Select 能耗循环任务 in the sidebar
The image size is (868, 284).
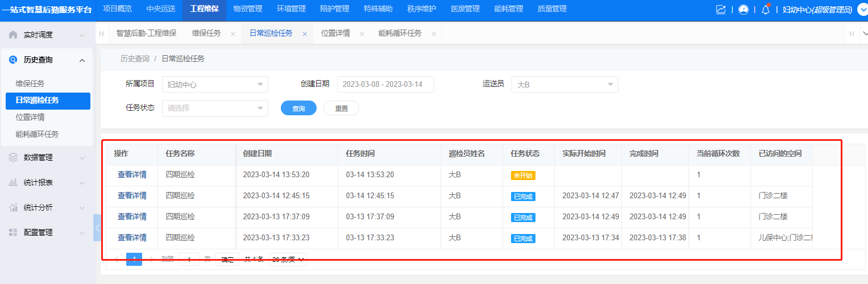37,135
